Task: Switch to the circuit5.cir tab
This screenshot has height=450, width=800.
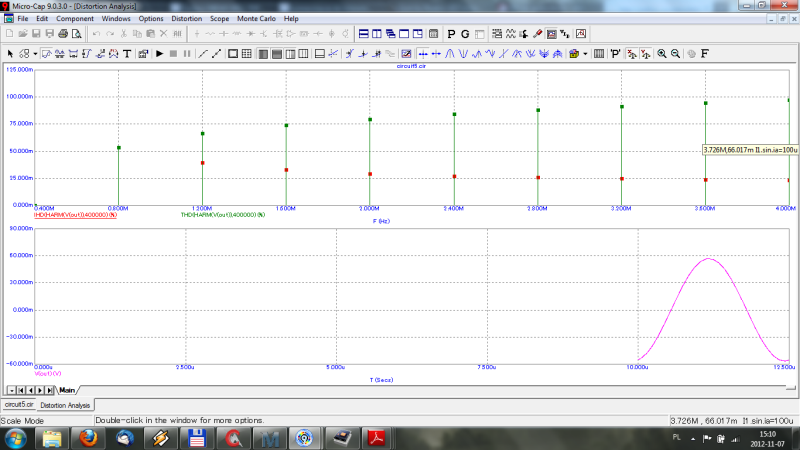Action: [x=19, y=405]
